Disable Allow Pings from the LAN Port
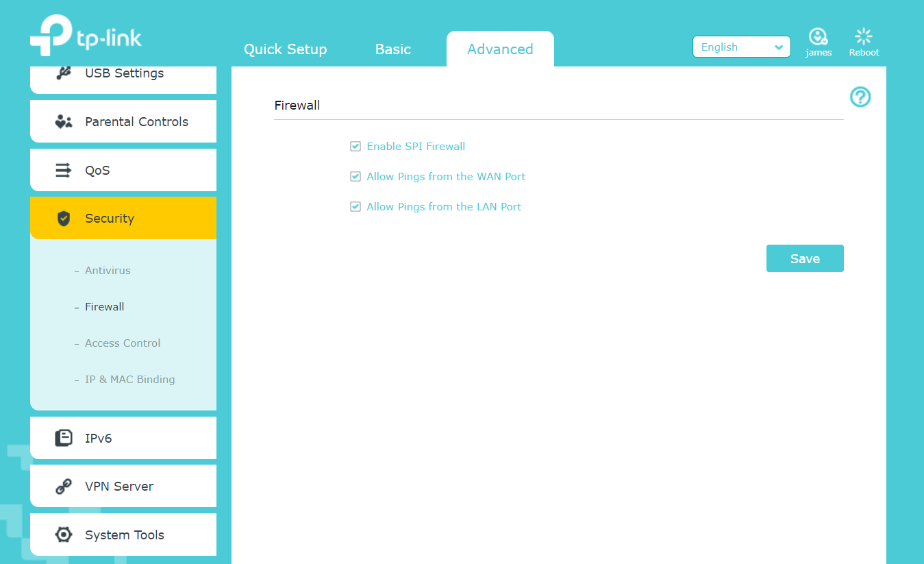This screenshot has width=924, height=564. (355, 207)
